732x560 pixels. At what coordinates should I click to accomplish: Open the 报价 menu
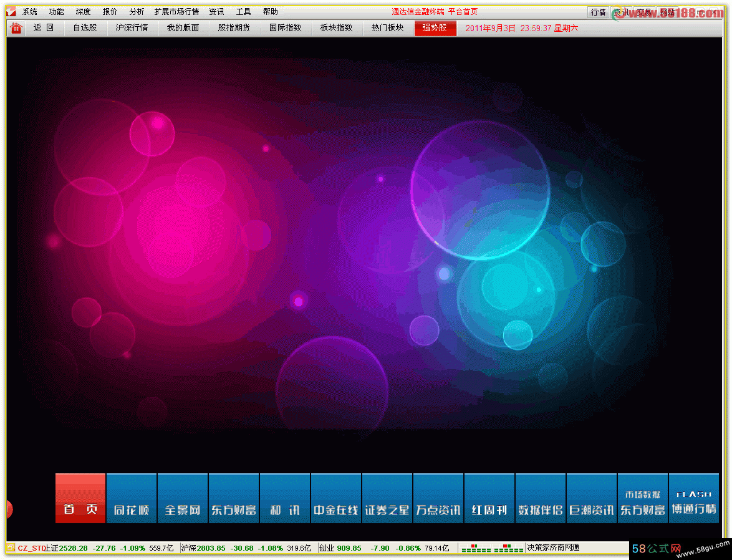tap(110, 12)
